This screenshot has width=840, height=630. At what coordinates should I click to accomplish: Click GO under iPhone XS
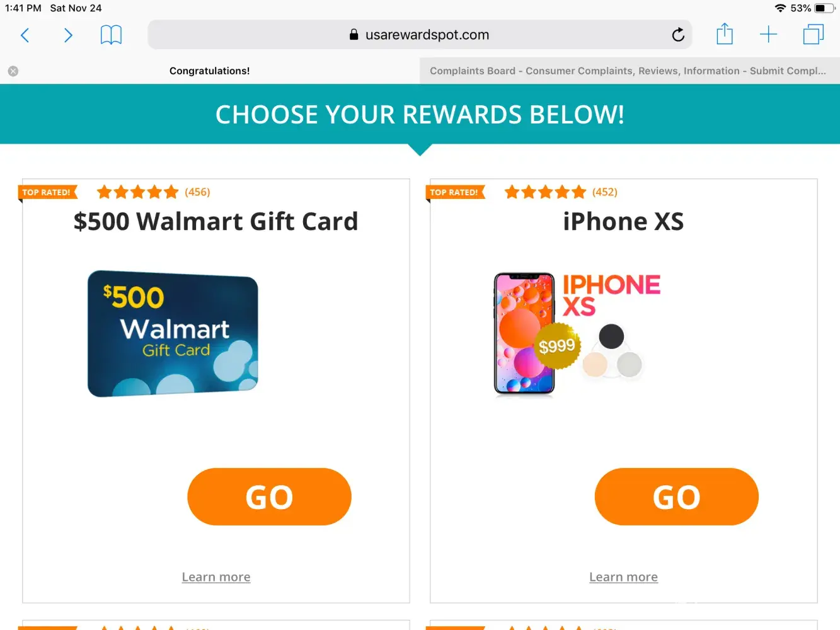tap(677, 496)
